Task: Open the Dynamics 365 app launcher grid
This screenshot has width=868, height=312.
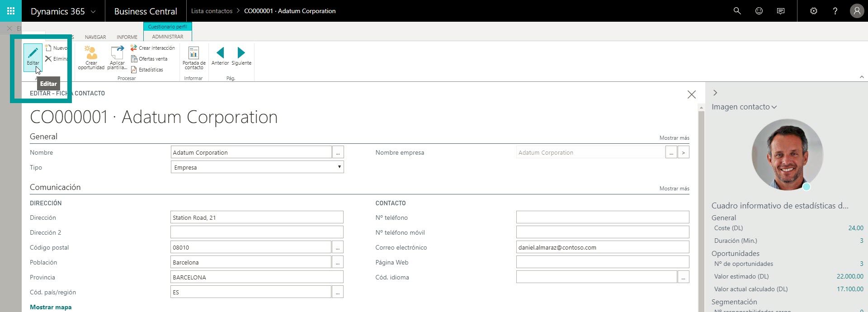Action: 11,11
